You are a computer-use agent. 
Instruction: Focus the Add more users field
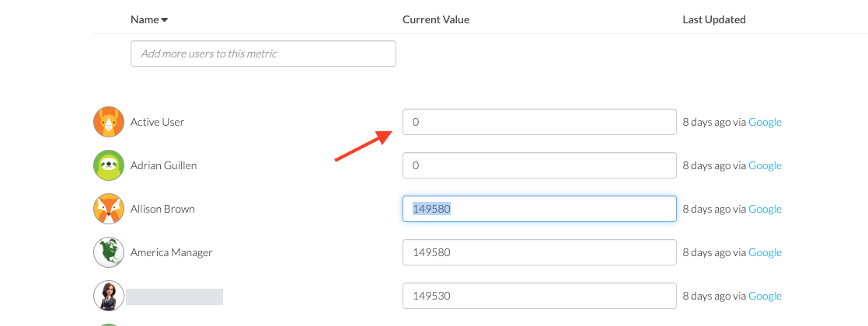(263, 54)
